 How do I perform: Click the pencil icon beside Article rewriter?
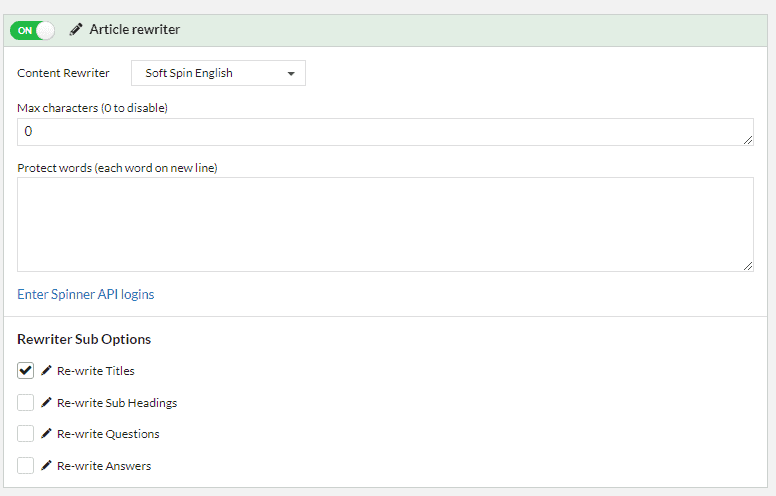76,30
